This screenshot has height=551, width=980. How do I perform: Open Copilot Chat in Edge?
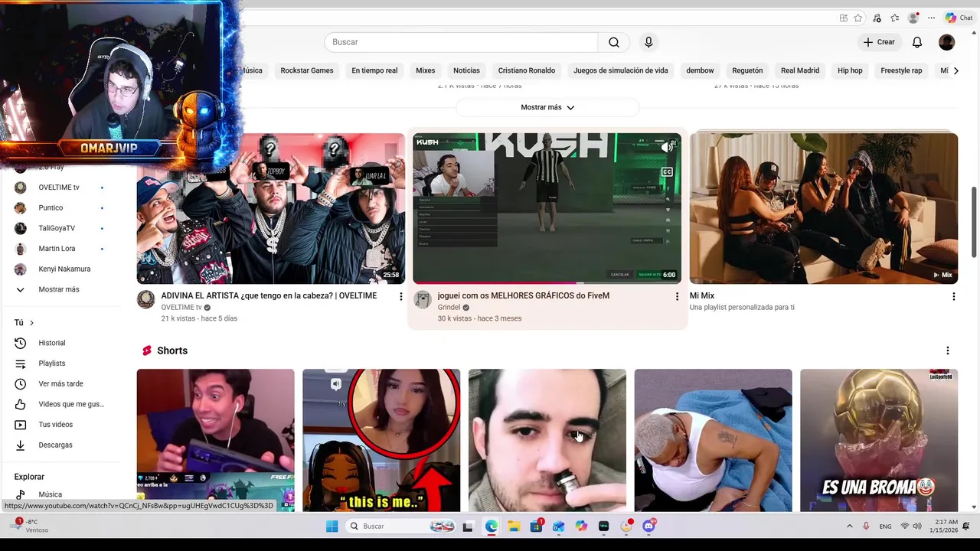click(x=959, y=18)
